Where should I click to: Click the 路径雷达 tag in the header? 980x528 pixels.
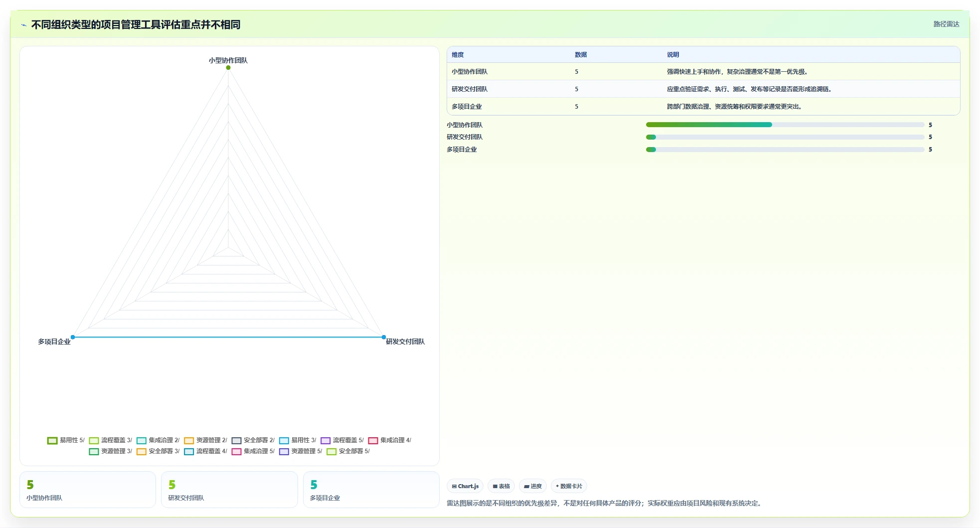click(946, 24)
